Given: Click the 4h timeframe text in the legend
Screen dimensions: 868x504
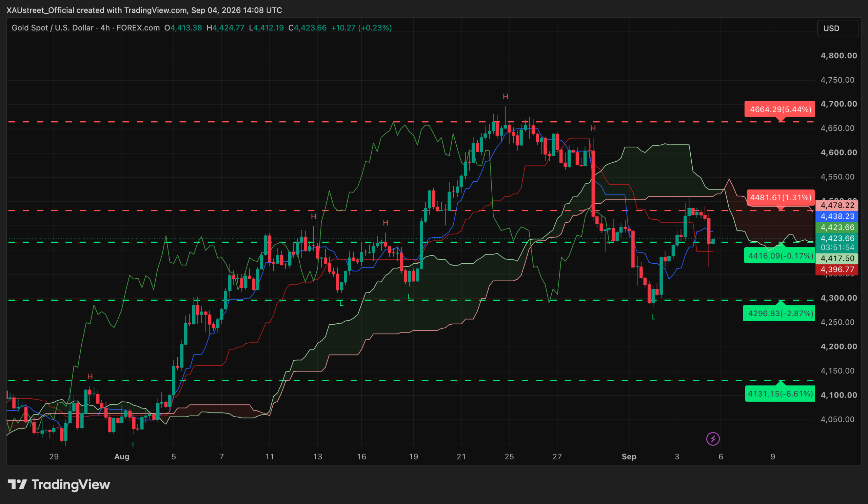Looking at the screenshot, I should 105,28.
